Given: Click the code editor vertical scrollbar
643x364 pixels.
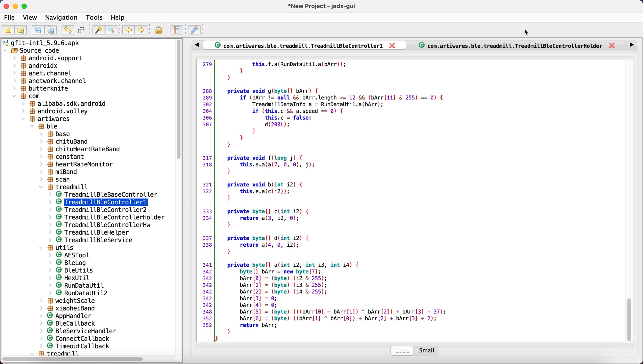Looking at the screenshot, I should coord(629,320).
